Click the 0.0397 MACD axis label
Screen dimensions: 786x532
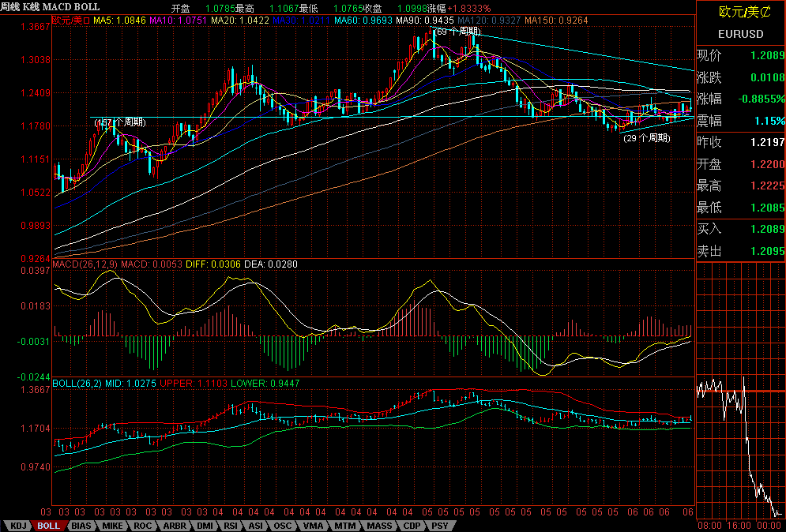(x=34, y=271)
